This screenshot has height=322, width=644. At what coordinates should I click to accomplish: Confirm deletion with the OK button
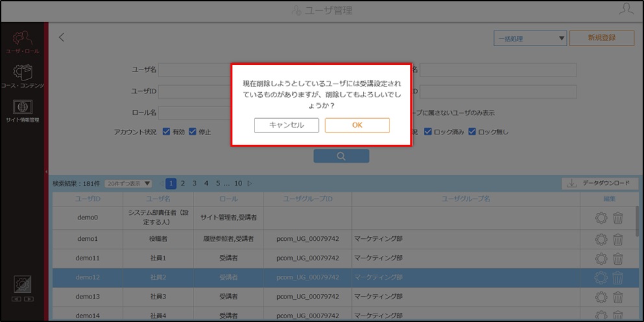coord(357,125)
